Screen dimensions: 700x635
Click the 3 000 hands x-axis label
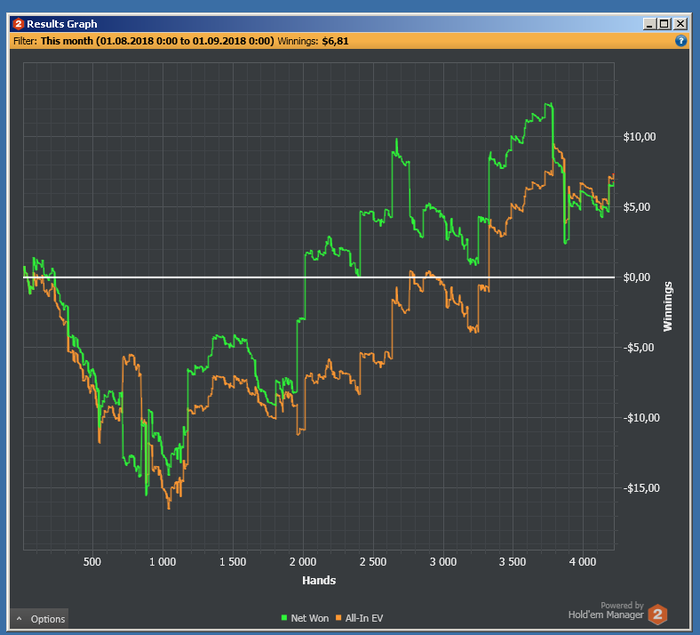coord(443,562)
